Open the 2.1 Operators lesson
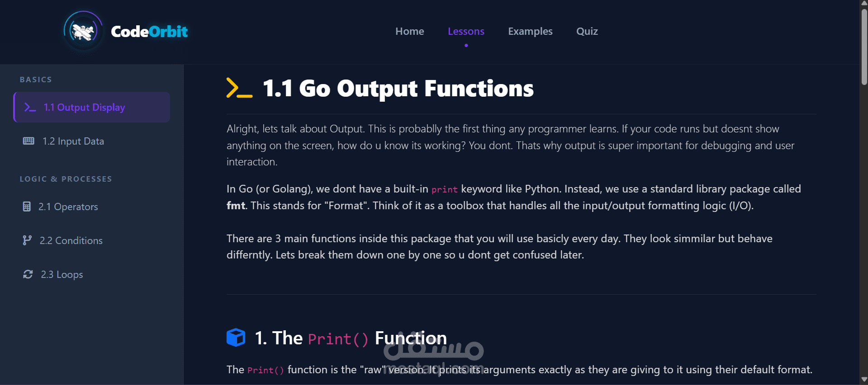The image size is (868, 385). (68, 207)
